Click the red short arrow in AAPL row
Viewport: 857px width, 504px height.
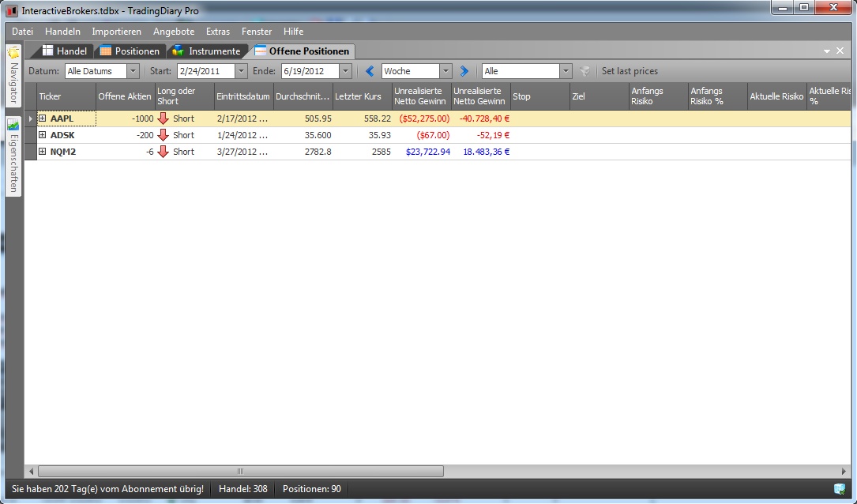(163, 118)
